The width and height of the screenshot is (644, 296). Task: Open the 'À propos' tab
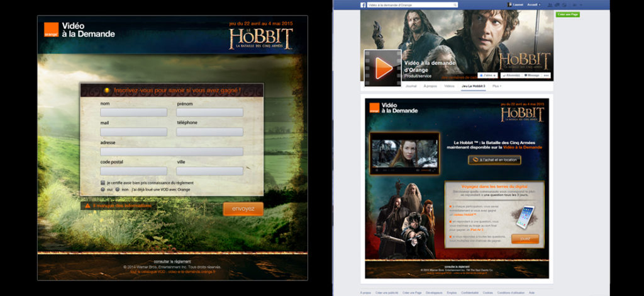[x=430, y=86]
